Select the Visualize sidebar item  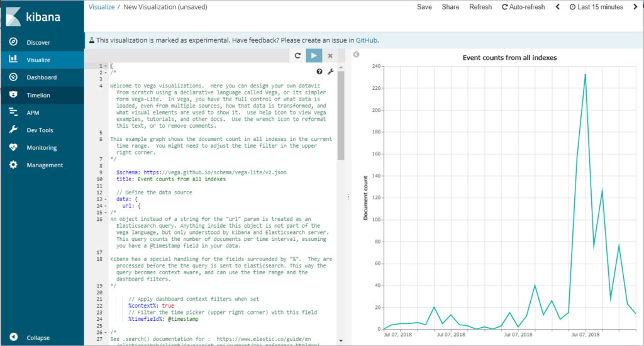pyautogui.click(x=42, y=60)
